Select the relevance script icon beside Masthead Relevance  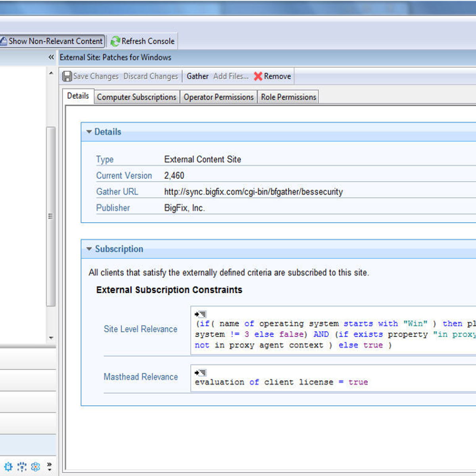pyautogui.click(x=200, y=372)
